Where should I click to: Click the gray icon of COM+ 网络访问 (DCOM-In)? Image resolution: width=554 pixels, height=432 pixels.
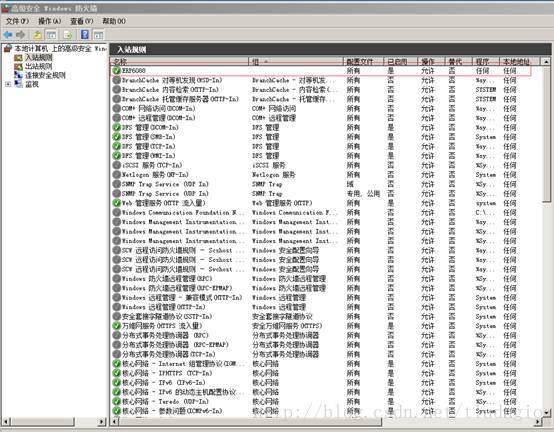[117, 108]
